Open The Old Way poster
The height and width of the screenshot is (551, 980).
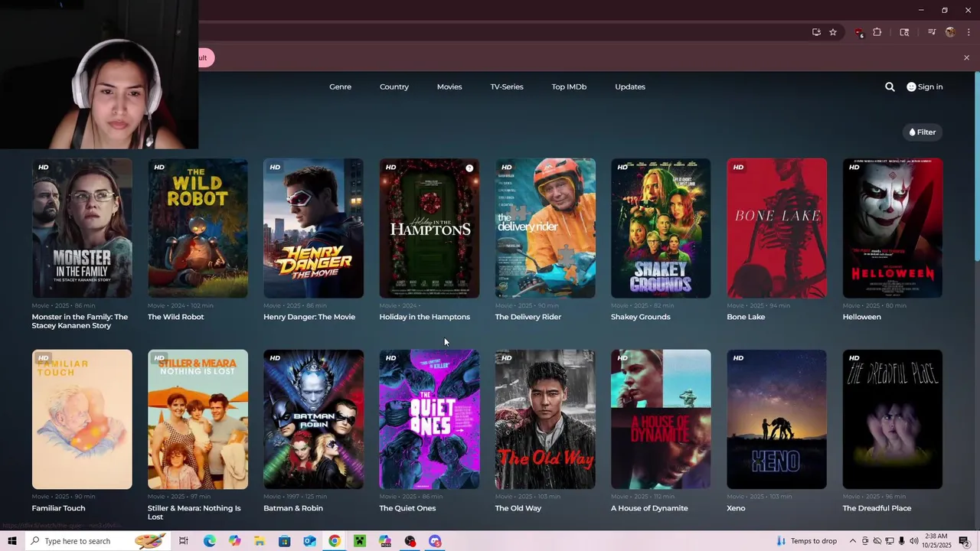(x=545, y=419)
